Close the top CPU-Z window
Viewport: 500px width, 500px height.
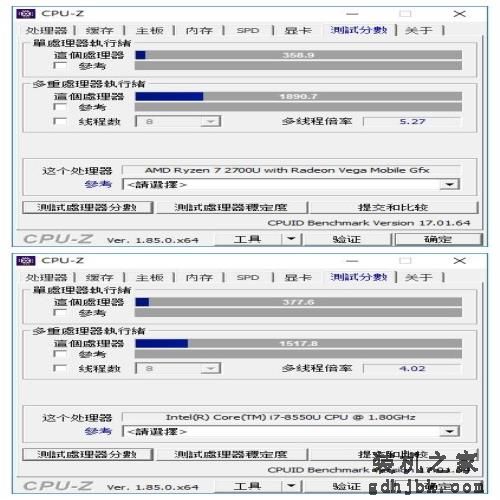pos(460,14)
